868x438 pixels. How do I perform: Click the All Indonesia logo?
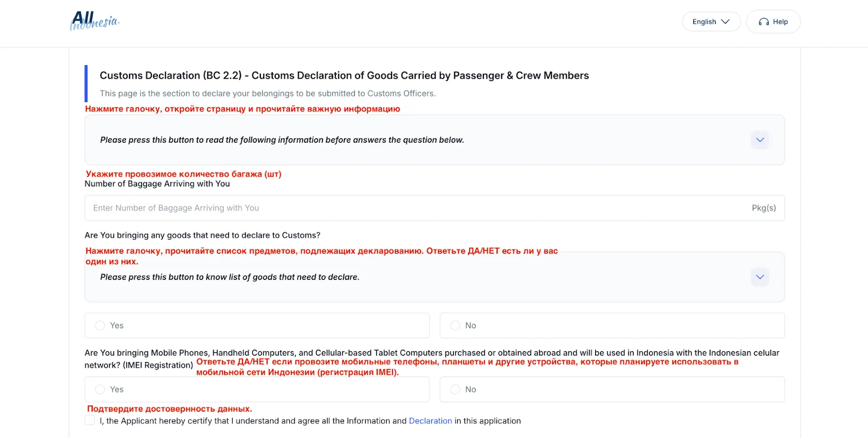[x=94, y=21]
